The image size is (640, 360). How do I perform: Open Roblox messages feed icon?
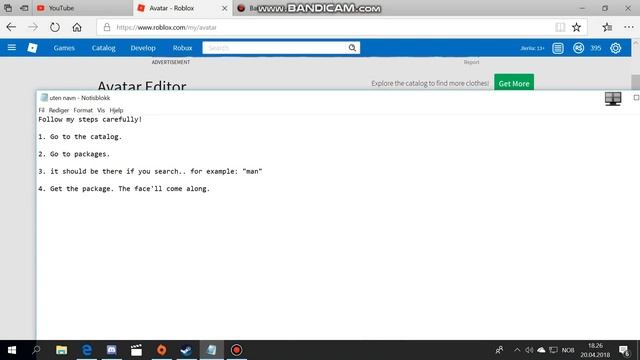tap(558, 48)
